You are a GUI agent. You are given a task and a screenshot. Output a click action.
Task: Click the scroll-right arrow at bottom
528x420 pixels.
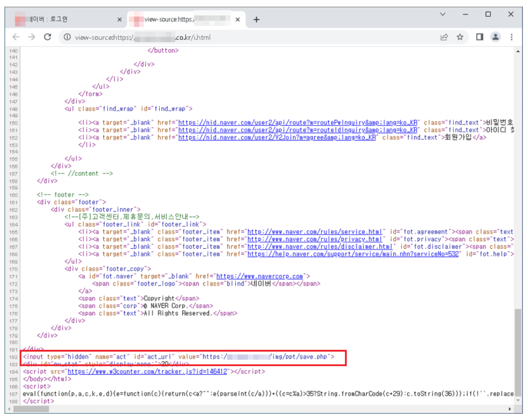pyautogui.click(x=510, y=409)
